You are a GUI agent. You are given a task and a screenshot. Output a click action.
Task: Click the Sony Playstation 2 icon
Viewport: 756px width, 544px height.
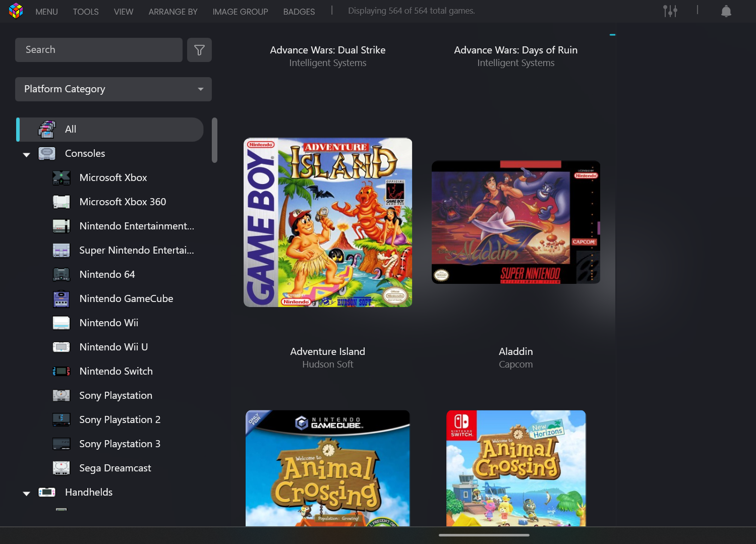point(62,419)
